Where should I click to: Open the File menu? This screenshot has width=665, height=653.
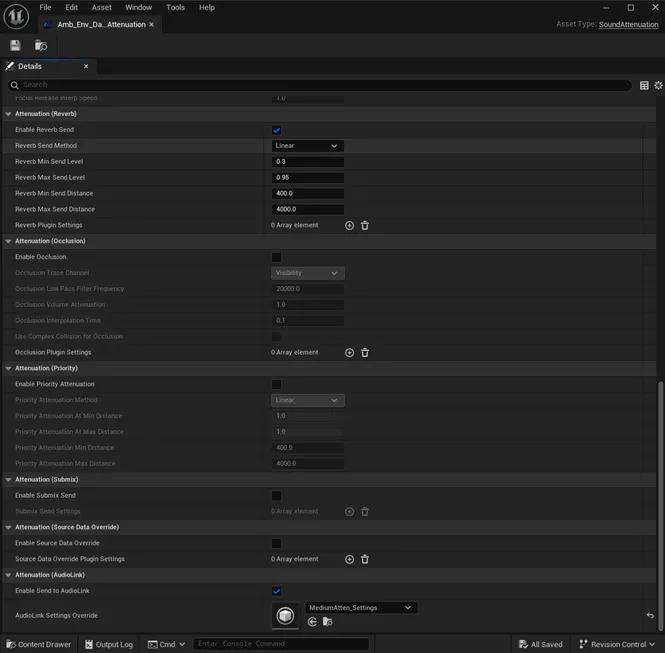point(45,8)
